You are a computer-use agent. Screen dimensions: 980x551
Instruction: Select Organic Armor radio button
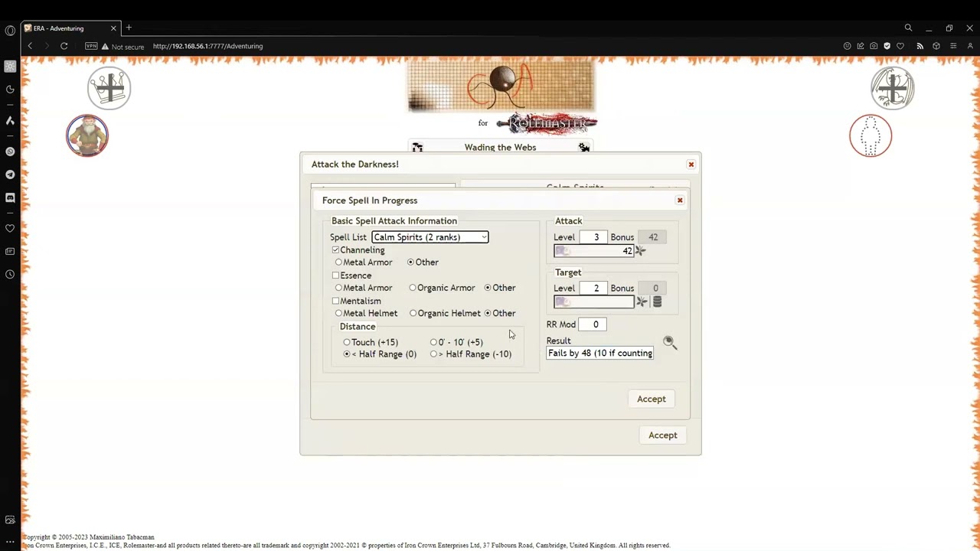(413, 288)
